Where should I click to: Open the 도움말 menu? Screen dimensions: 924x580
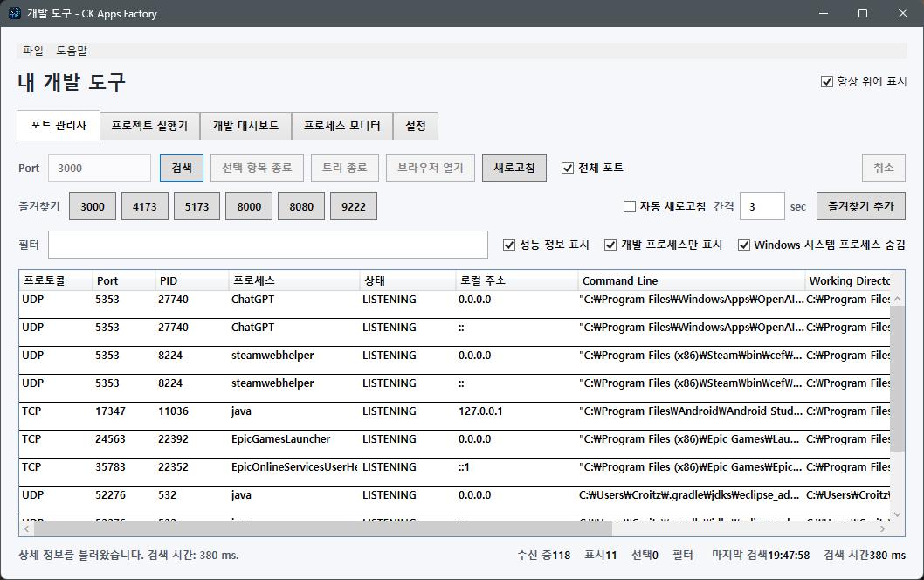pyautogui.click(x=72, y=51)
